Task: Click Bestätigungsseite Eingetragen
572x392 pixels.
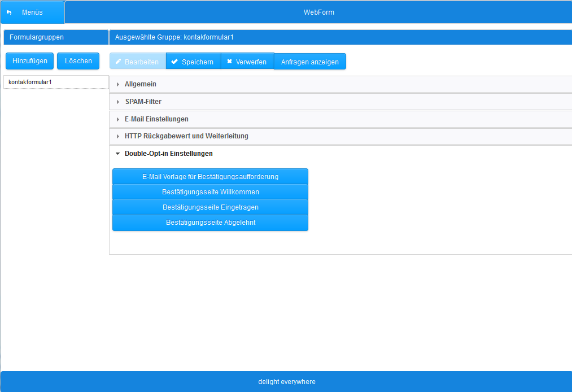Action: click(x=210, y=207)
